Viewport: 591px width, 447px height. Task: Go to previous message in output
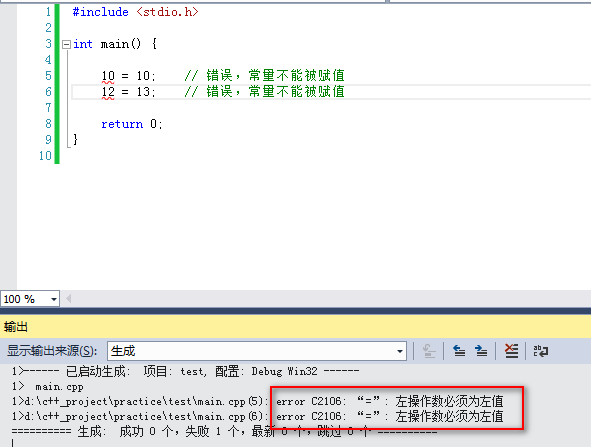coord(459,351)
